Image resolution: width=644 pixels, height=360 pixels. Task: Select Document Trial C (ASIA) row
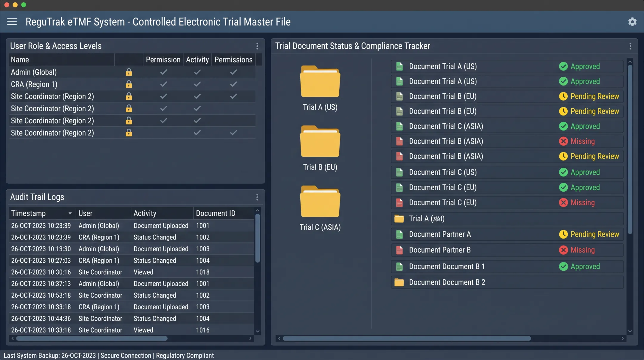click(507, 126)
